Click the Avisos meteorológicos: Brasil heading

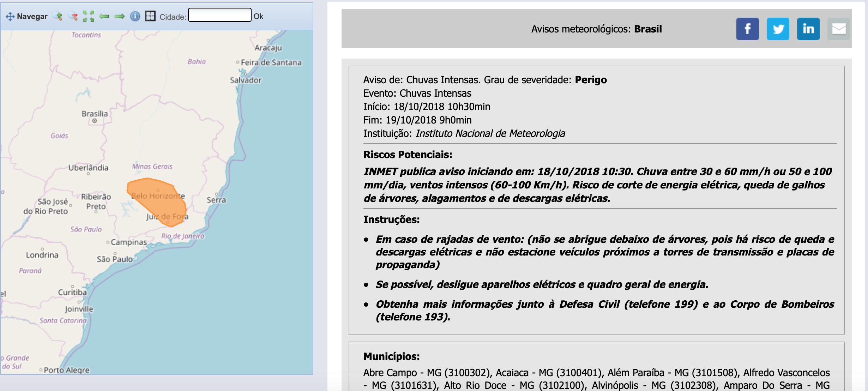point(596,29)
